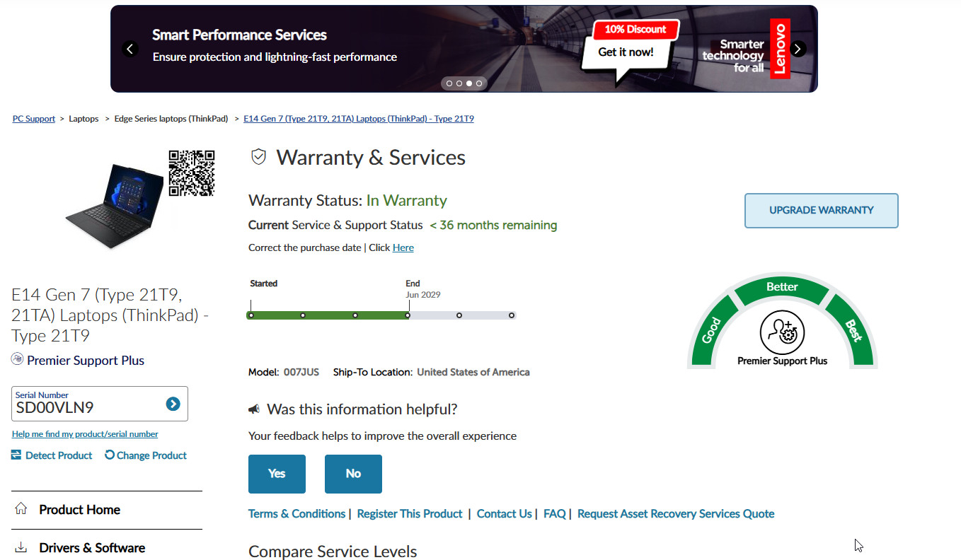Click the Detect Product link text
This screenshot has width=961, height=560.
point(59,455)
